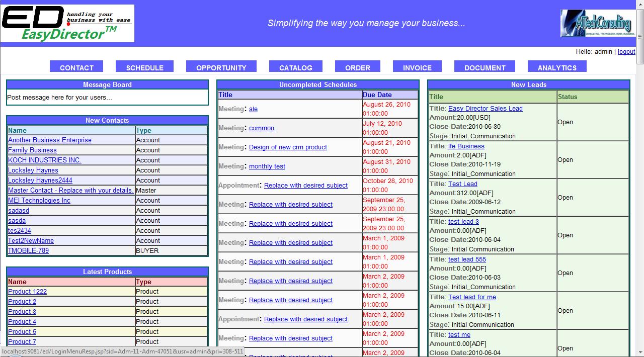
Task: Open the 'common' meeting link
Action: pyautogui.click(x=262, y=128)
